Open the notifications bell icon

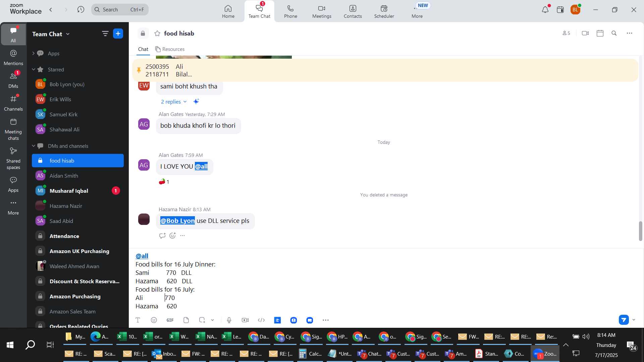(545, 9)
